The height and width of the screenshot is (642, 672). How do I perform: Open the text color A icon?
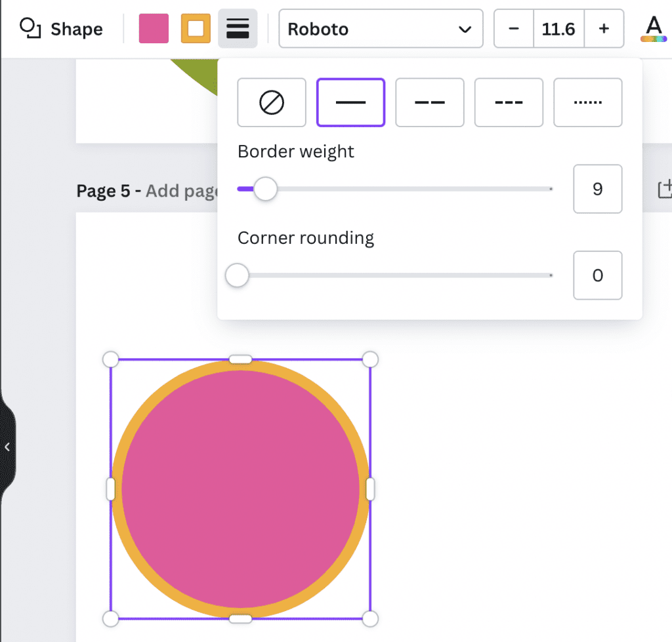point(654,29)
